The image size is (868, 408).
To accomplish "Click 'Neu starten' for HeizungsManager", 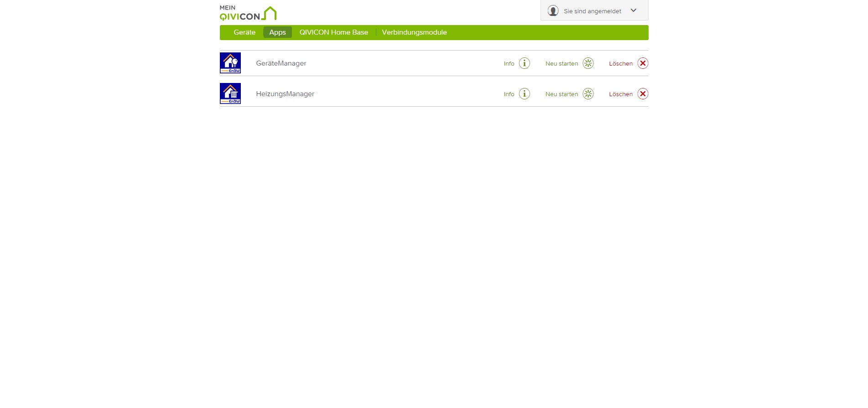I will click(x=562, y=94).
